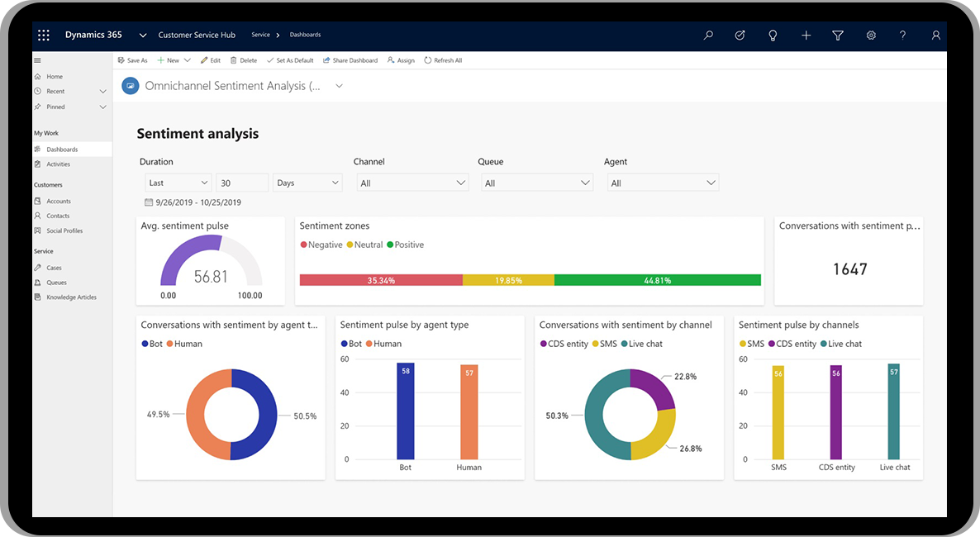Click the yellow 19.85% neutral bar segment
This screenshot has width=980, height=537.
(x=508, y=280)
